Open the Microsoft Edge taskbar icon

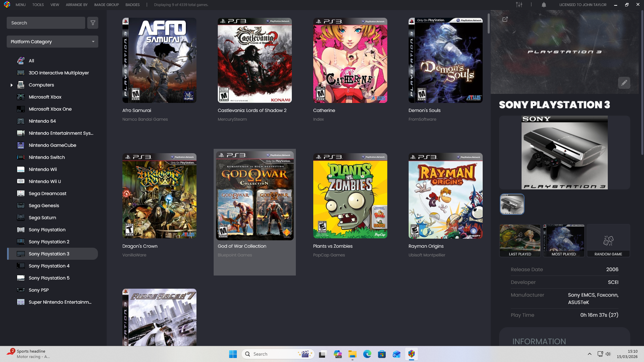coord(367,354)
